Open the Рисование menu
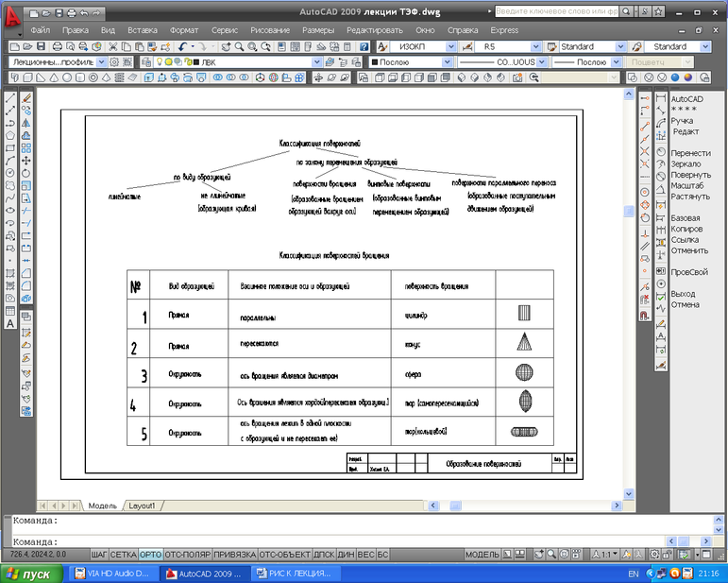The image size is (728, 583). (x=270, y=30)
